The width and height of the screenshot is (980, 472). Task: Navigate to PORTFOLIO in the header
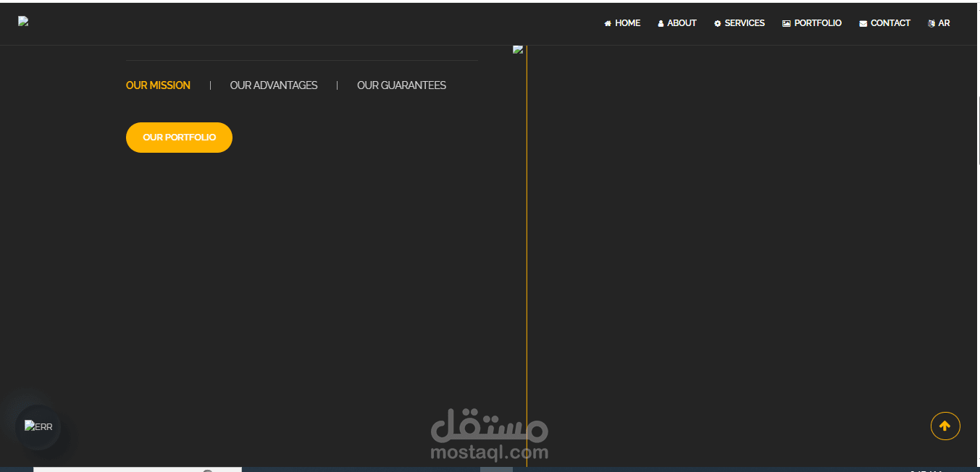tap(812, 23)
